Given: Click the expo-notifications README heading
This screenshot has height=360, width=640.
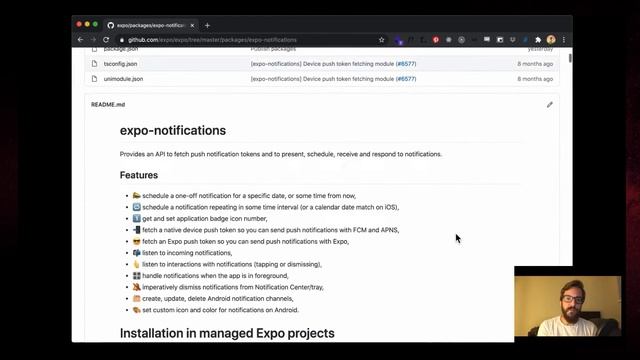Looking at the screenshot, I should 173,131.
